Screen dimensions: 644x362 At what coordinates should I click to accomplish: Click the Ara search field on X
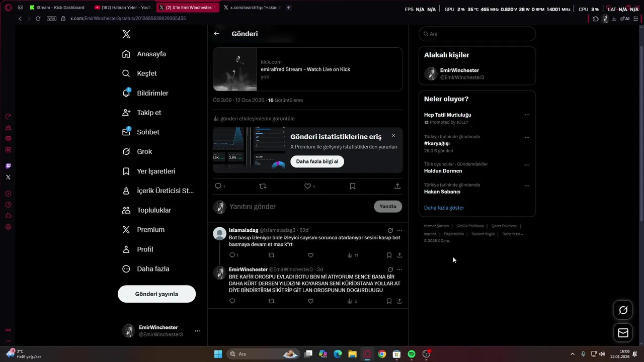click(x=477, y=34)
